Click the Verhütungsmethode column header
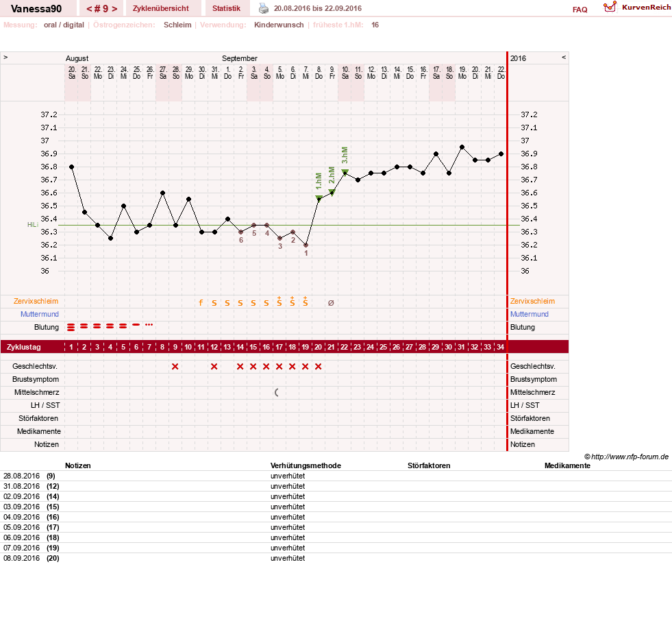This screenshot has width=672, height=643. point(306,465)
